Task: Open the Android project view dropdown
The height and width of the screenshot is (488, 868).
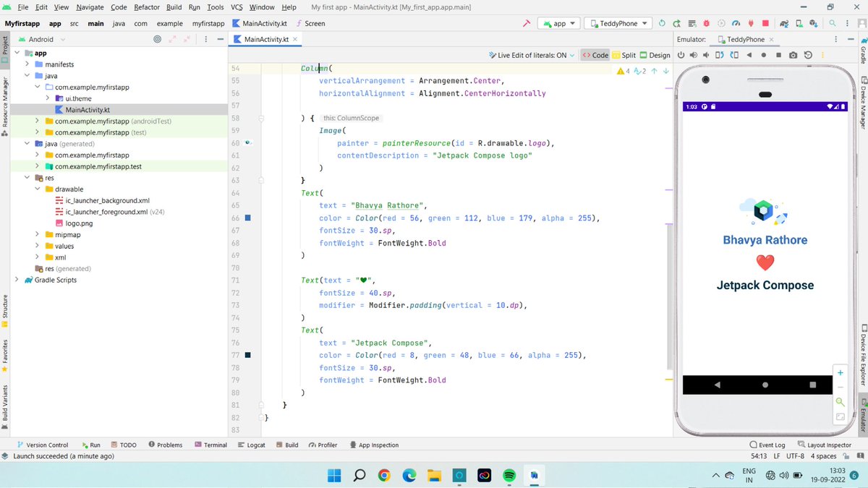Action: point(41,39)
